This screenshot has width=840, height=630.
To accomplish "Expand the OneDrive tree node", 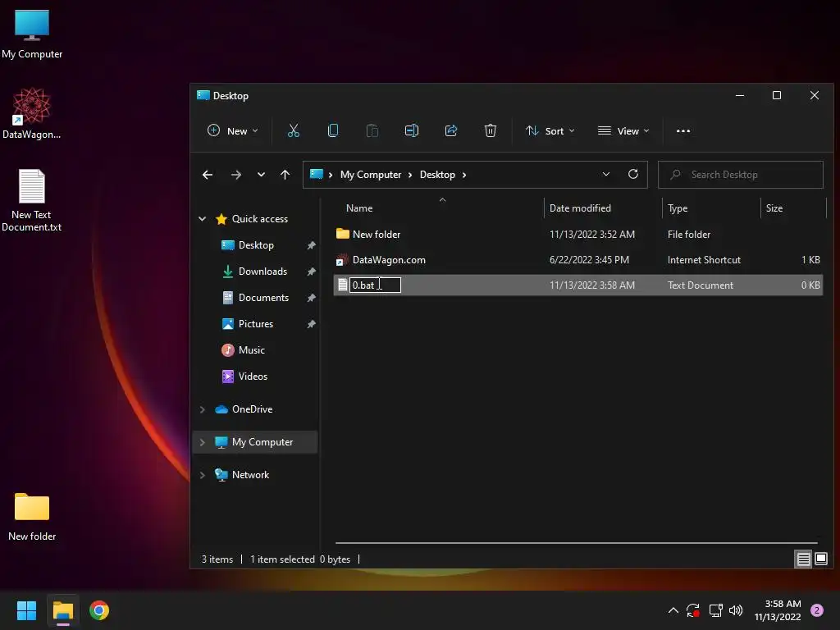I will 203,409.
